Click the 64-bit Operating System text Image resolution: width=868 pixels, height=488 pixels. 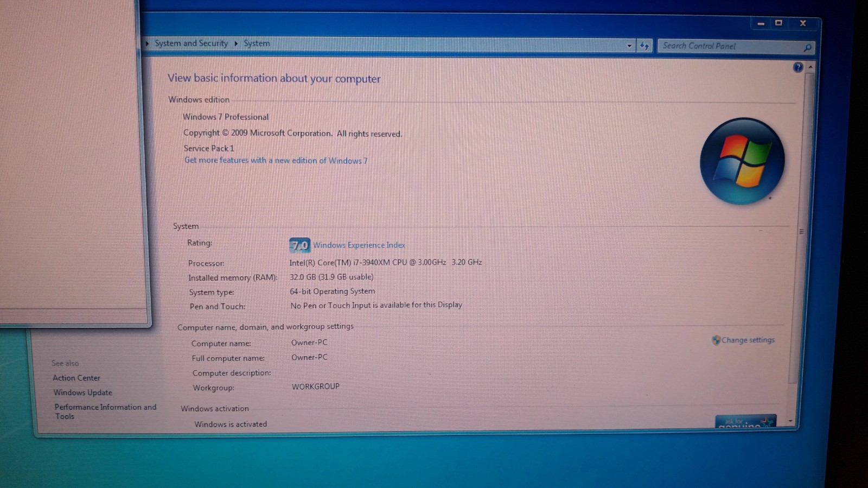[333, 291]
